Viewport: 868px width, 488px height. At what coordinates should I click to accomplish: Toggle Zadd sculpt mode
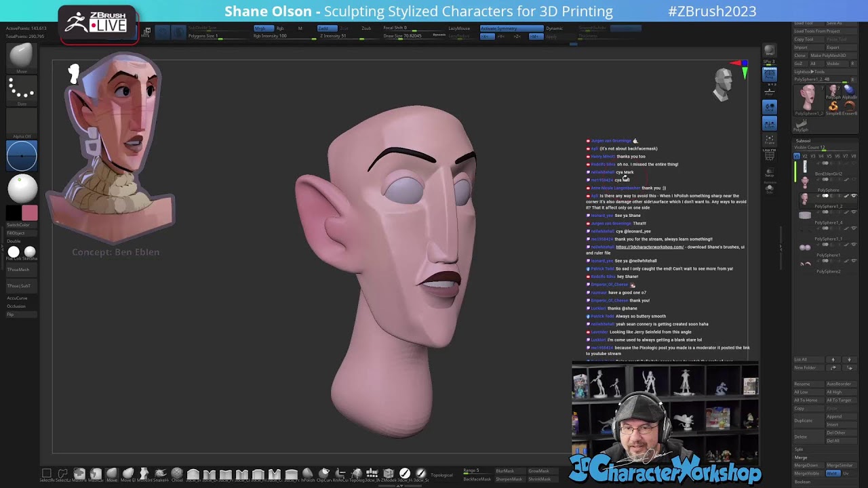click(328, 28)
